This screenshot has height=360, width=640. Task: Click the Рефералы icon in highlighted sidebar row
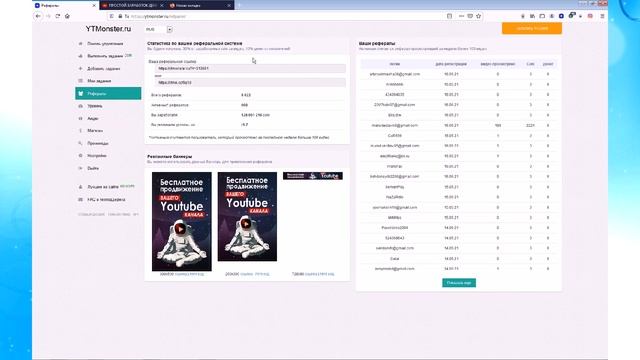[80, 93]
